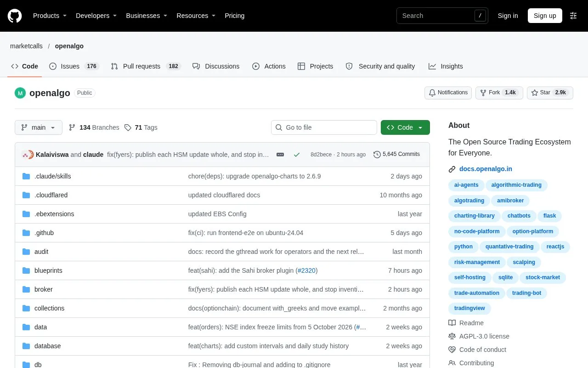Open the Resources dropdown menu
The width and height of the screenshot is (588, 368).
pyautogui.click(x=196, y=16)
